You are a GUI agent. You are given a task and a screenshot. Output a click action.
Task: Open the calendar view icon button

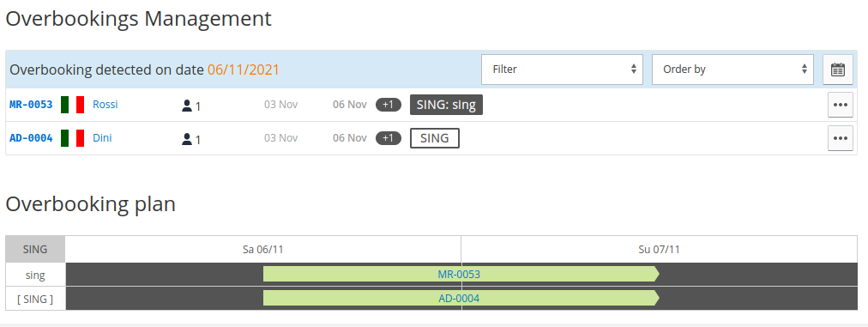(x=838, y=70)
